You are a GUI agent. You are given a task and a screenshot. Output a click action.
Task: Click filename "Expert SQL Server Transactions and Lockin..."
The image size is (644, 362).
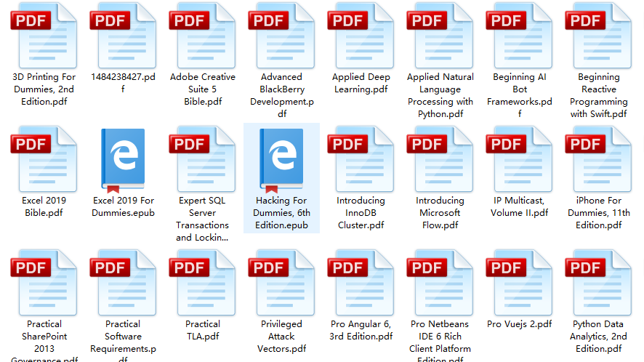(202, 219)
